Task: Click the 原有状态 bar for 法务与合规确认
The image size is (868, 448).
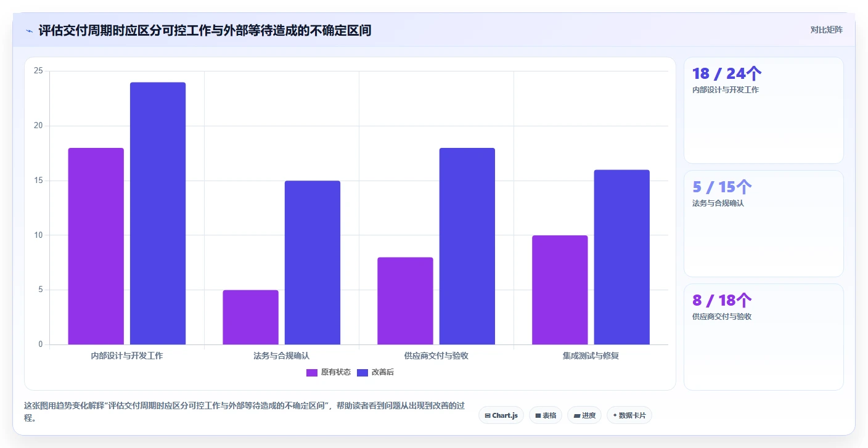Action: click(x=250, y=317)
